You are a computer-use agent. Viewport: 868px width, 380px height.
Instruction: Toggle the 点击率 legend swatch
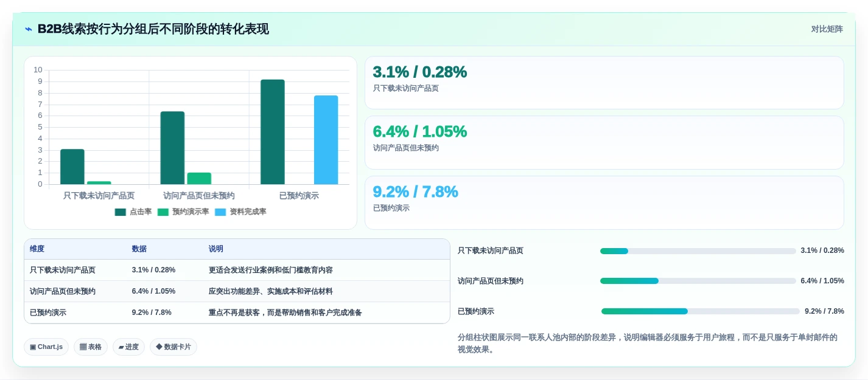121,212
